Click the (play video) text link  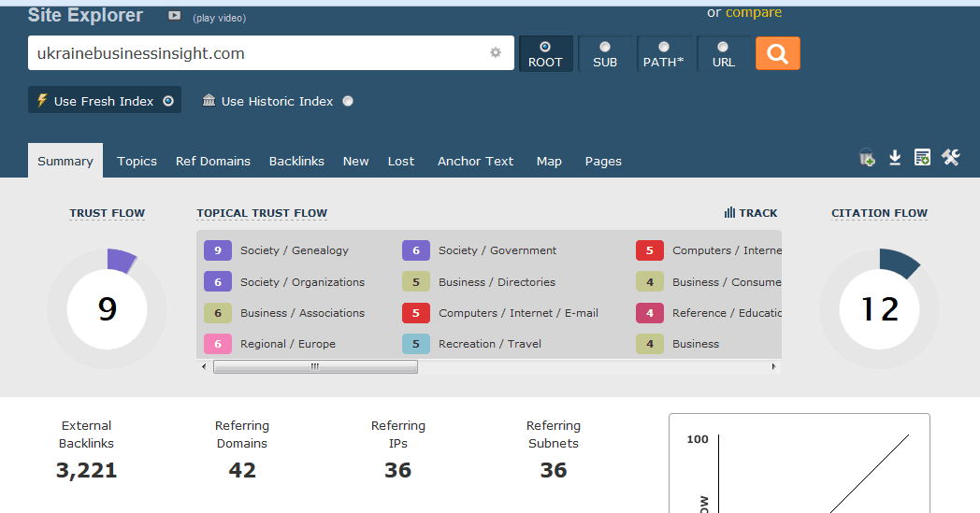click(x=220, y=18)
